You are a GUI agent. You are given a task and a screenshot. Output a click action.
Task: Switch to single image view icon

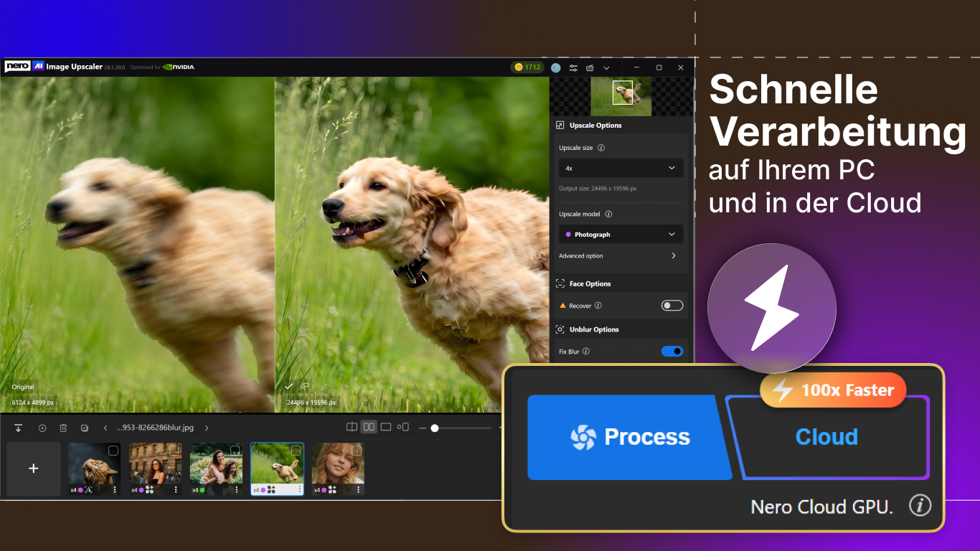[x=386, y=427]
